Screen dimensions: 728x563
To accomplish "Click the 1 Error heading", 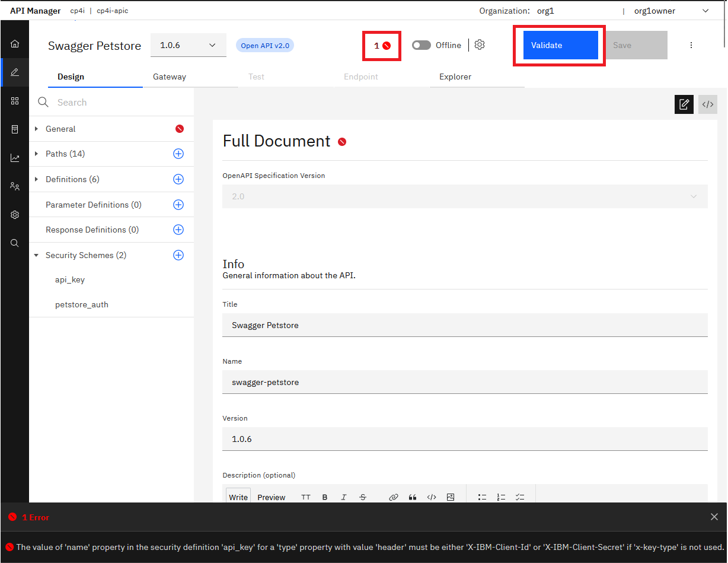I will coord(36,517).
